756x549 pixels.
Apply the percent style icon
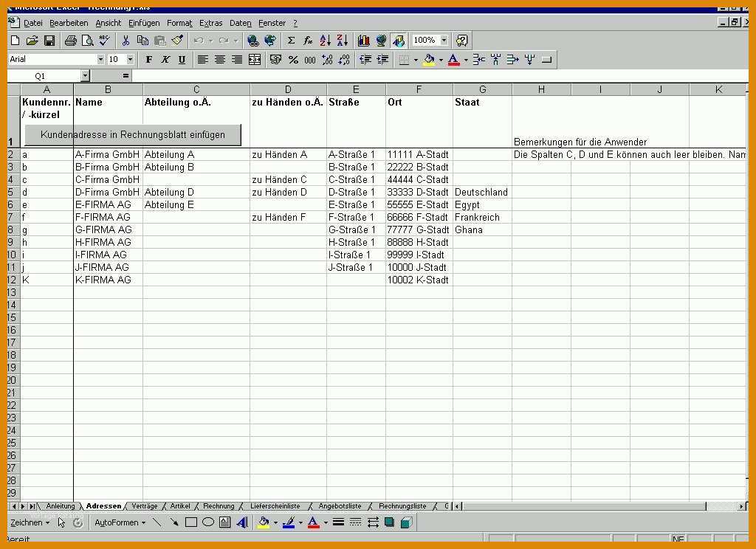(293, 59)
